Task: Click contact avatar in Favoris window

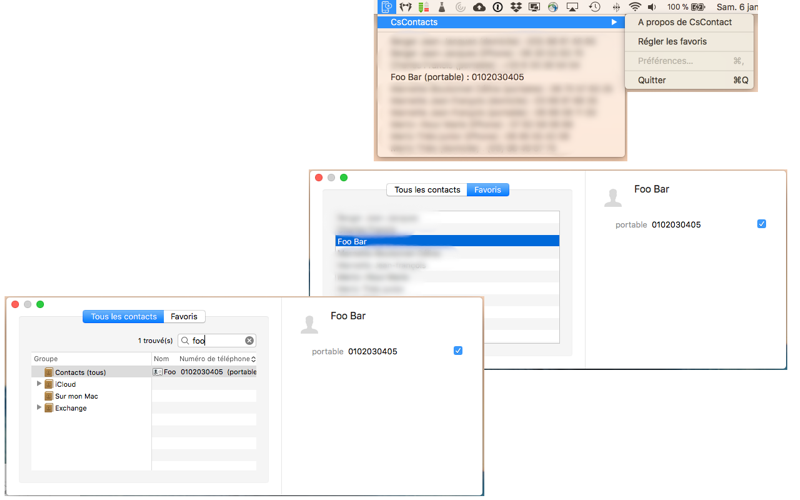Action: tap(613, 197)
